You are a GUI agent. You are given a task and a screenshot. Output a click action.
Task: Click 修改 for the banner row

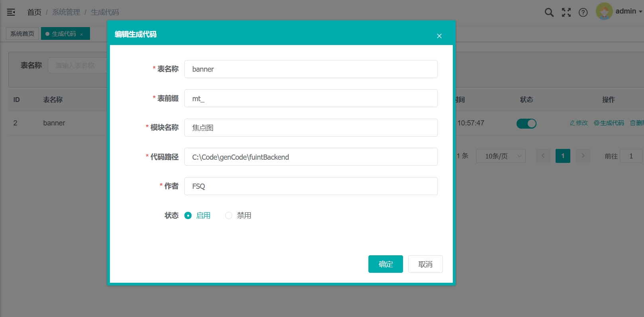(x=579, y=123)
